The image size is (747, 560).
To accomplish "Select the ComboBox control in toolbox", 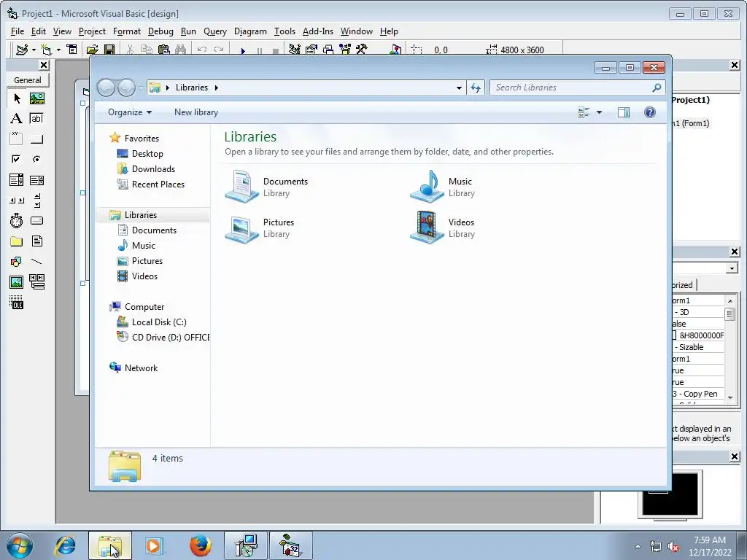I will [x=16, y=180].
